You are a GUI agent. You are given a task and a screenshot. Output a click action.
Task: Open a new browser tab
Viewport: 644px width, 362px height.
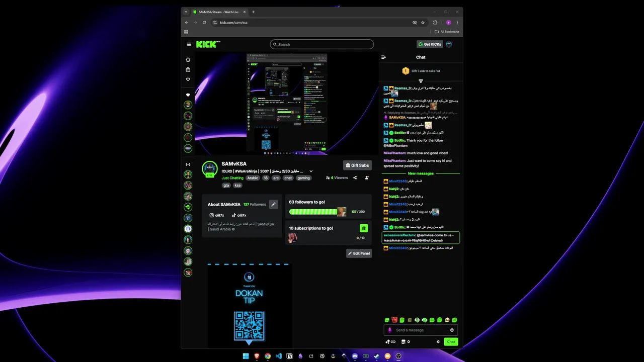coord(253,12)
